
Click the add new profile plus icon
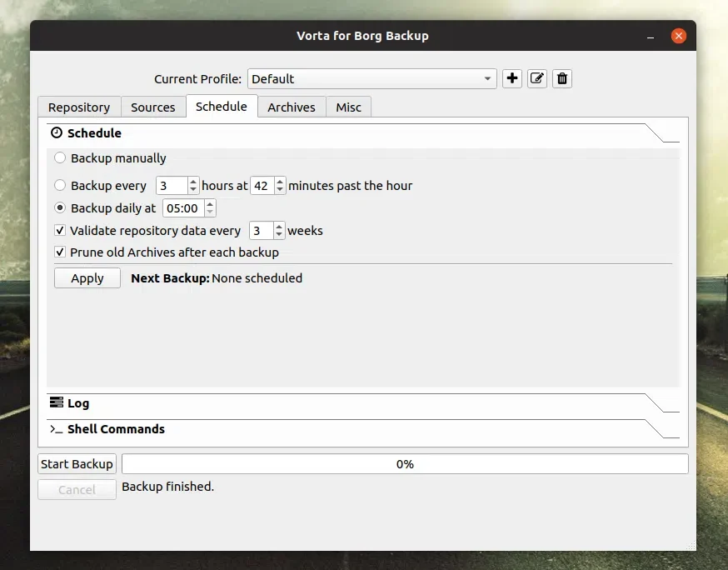(x=512, y=78)
